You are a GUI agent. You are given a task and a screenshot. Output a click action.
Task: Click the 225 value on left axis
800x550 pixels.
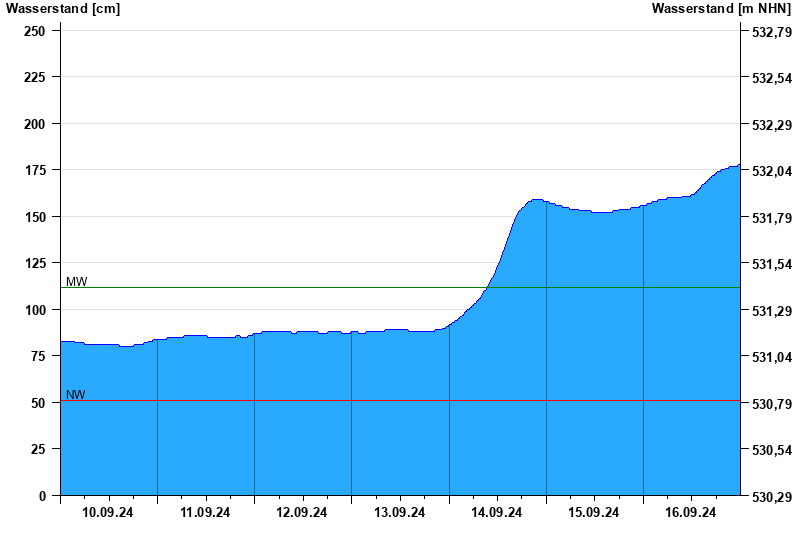(x=35, y=77)
